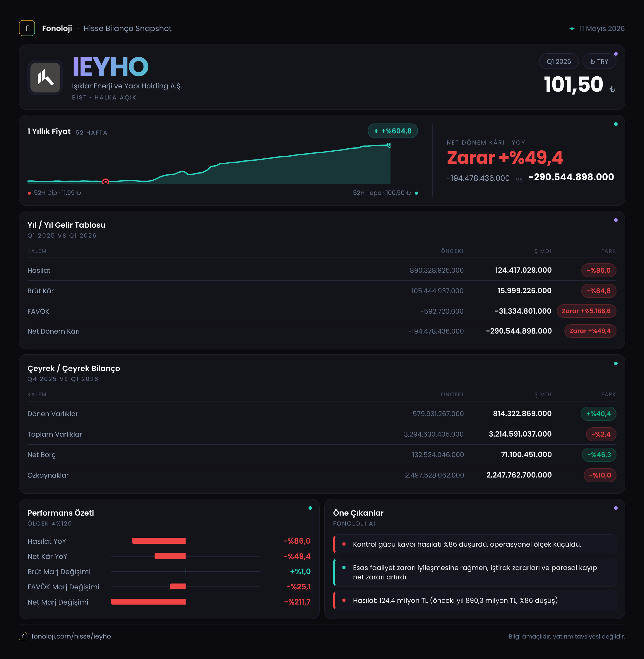Click the Net Marj Değişimi red bar
Screen dimensions: 644x659
(x=148, y=602)
